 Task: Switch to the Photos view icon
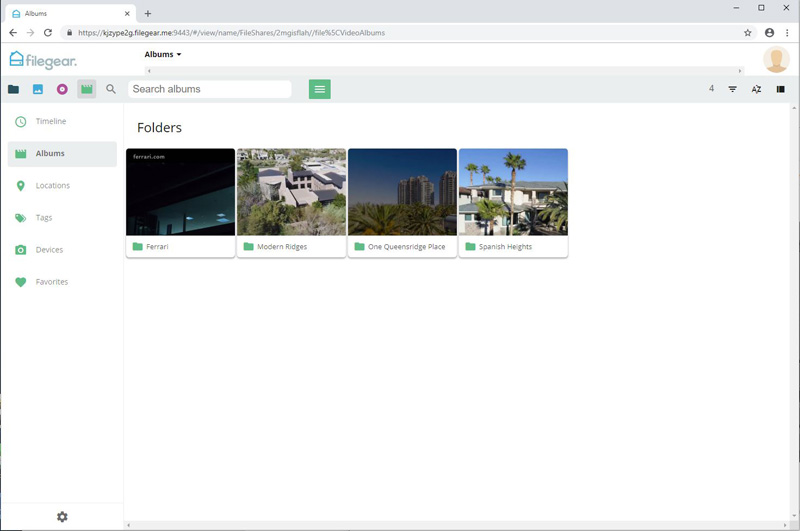tap(38, 89)
